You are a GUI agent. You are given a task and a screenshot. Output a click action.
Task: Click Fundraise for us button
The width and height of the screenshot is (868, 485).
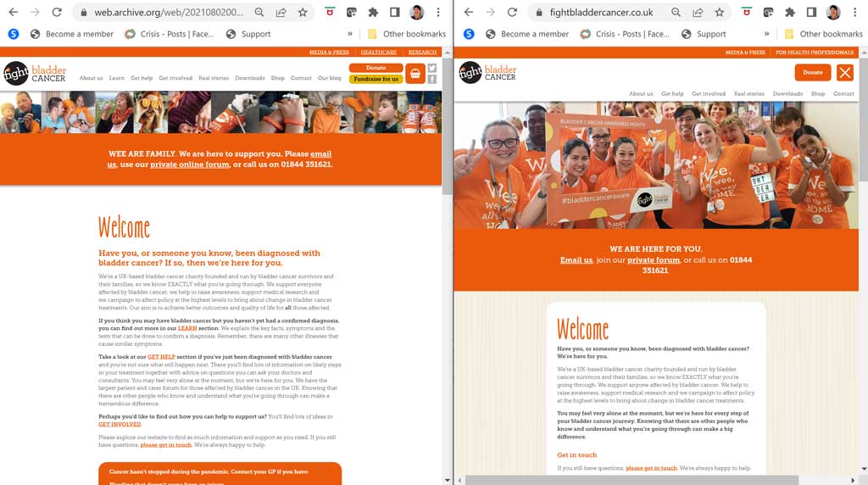tap(376, 79)
